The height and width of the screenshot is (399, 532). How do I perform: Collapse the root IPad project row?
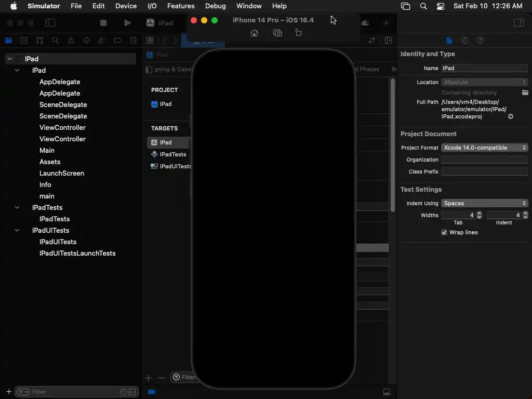tap(10, 59)
